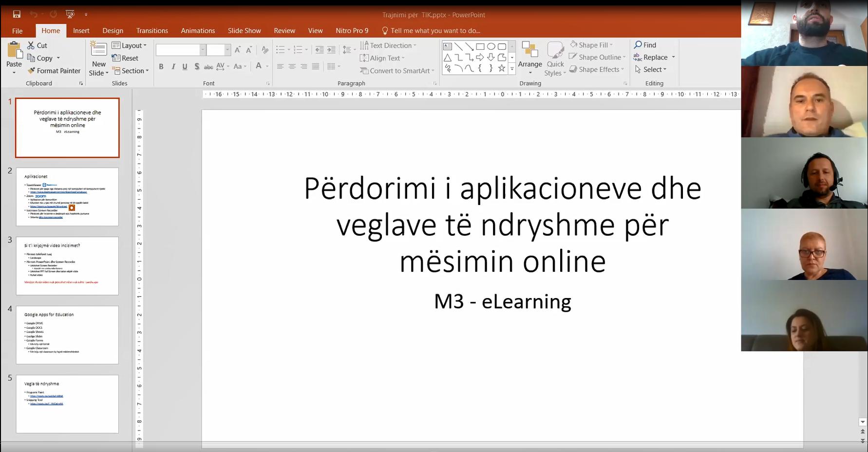Expand the Section dropdown menu
The image size is (868, 452).
point(130,71)
